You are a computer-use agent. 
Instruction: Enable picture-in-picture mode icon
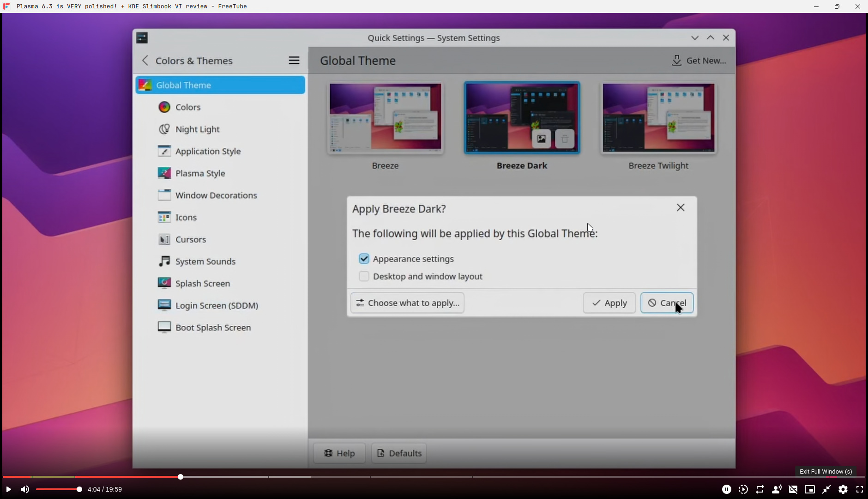(810, 489)
